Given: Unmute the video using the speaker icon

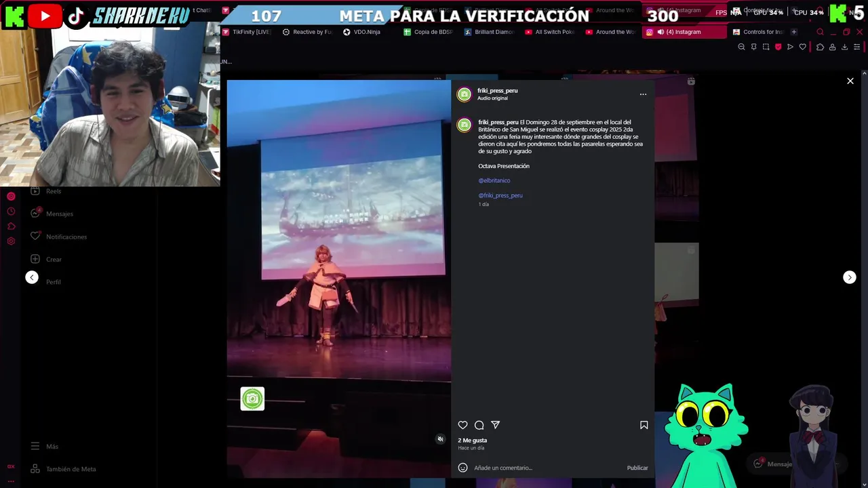Looking at the screenshot, I should [440, 439].
